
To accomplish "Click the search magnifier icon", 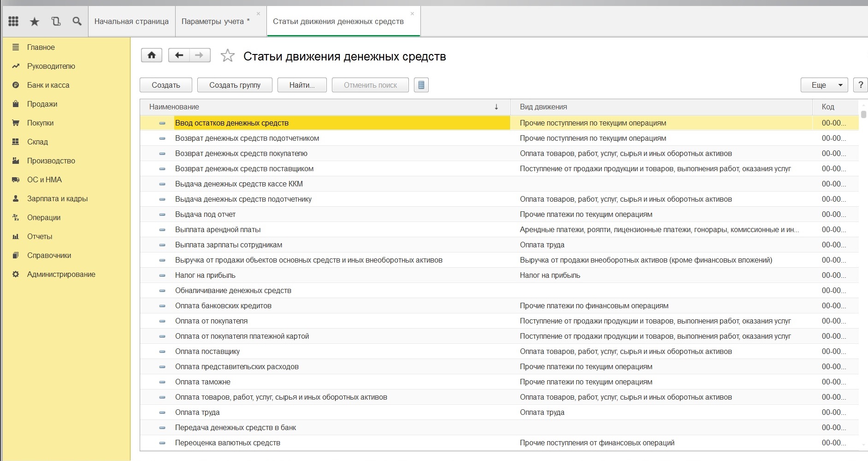I will (x=77, y=21).
